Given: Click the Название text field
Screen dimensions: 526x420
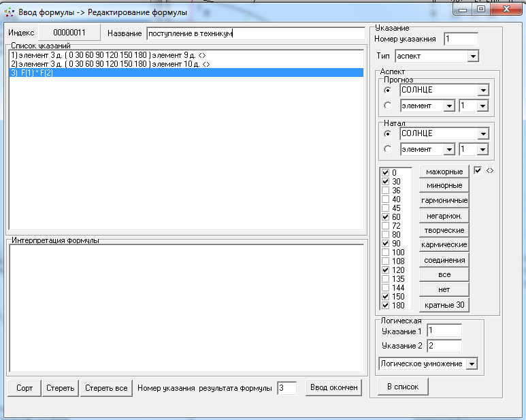Looking at the screenshot, I should tap(255, 33).
